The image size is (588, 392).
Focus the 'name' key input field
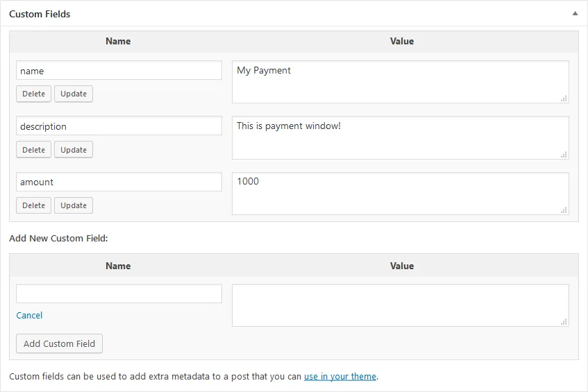[119, 71]
